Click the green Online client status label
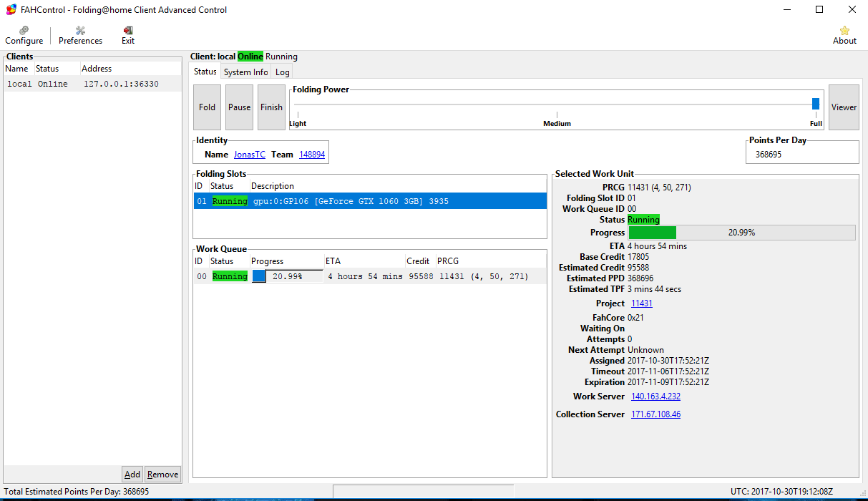 [250, 57]
